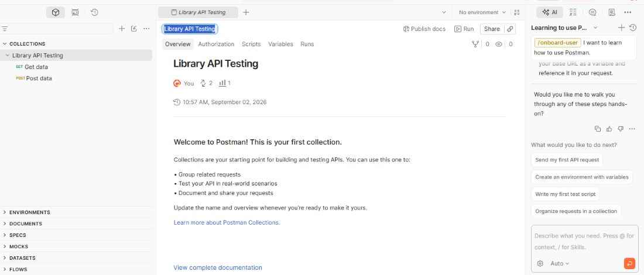Open the environment quick look icon
644x275 pixels.
(517, 12)
